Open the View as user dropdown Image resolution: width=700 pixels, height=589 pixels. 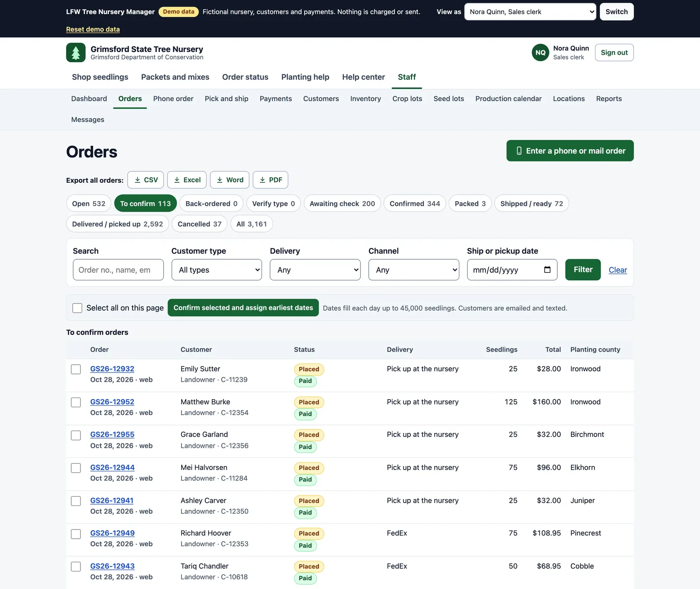tap(530, 12)
